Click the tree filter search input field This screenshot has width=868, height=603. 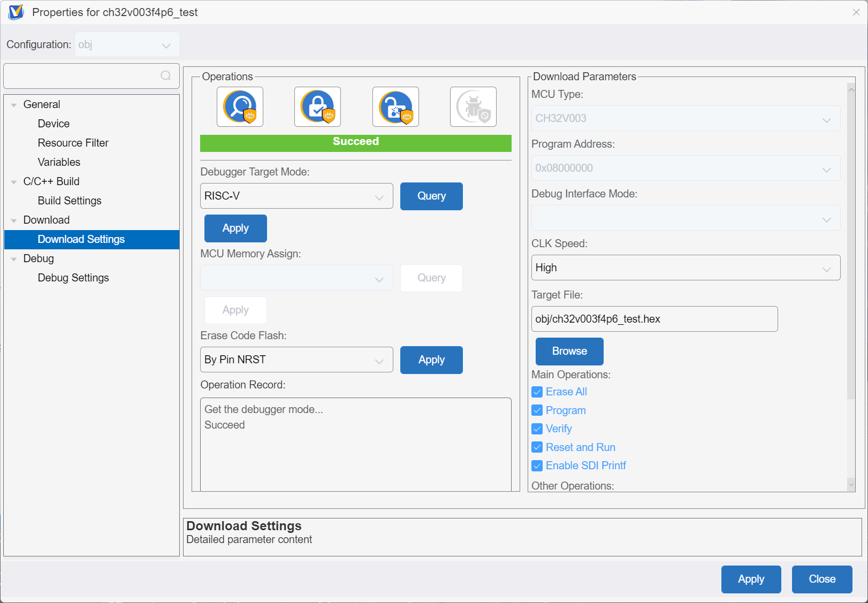[92, 76]
